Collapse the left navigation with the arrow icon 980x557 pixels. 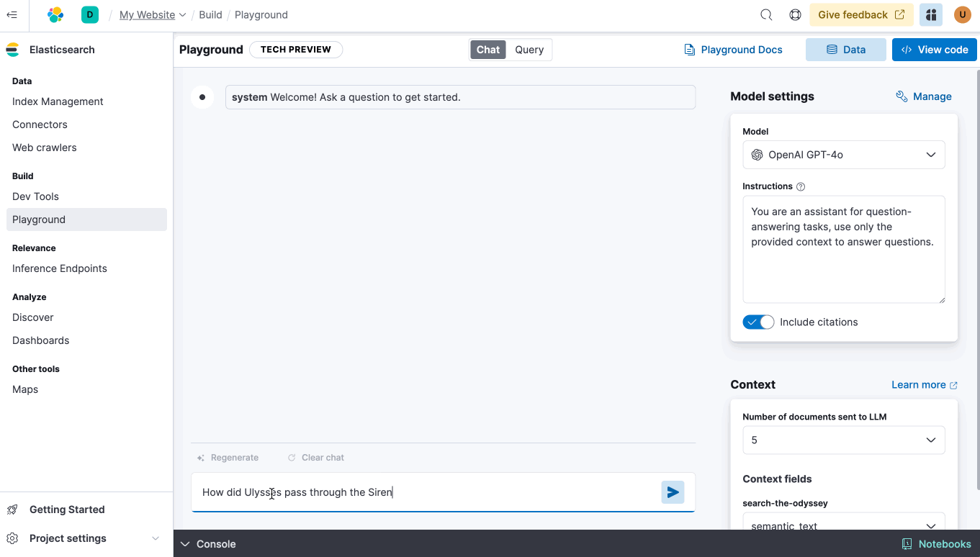pos(12,14)
